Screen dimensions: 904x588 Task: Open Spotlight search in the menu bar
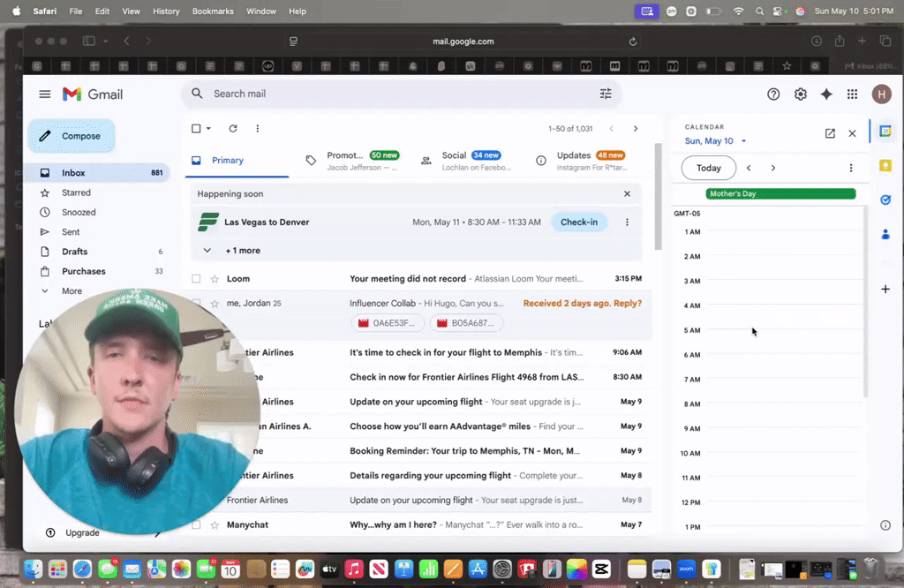tap(759, 11)
